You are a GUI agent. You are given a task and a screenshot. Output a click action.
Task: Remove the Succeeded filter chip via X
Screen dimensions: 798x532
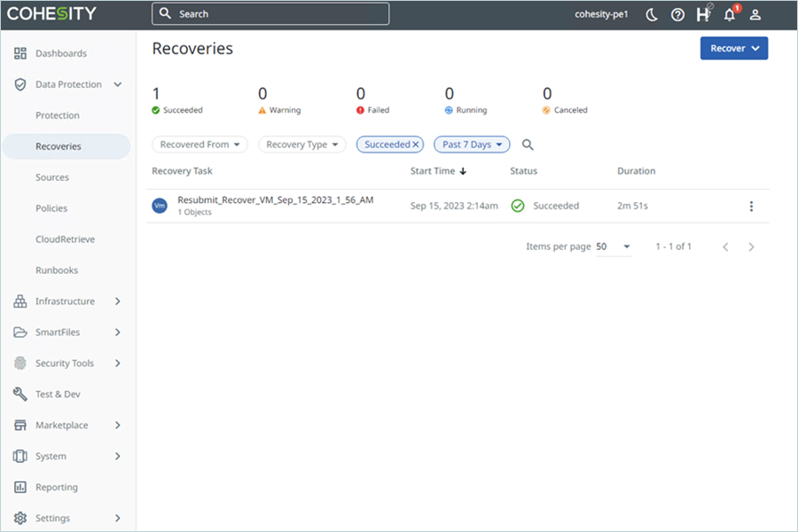416,145
